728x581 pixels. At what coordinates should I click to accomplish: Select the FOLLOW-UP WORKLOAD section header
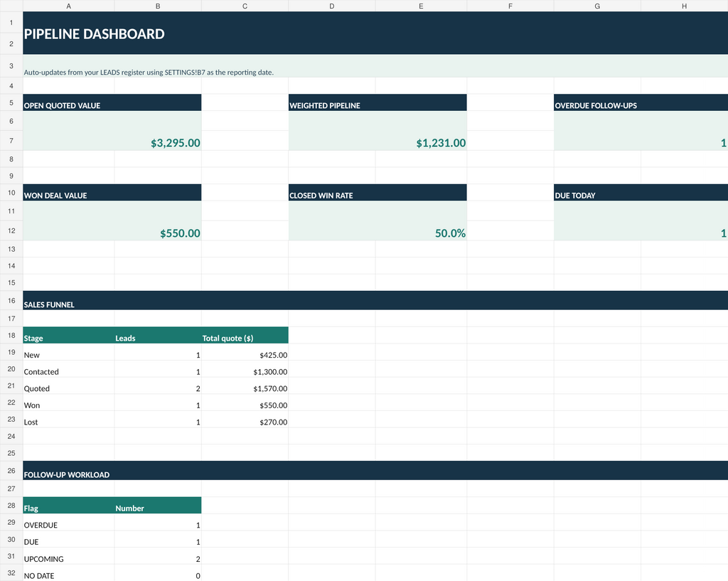click(x=375, y=471)
